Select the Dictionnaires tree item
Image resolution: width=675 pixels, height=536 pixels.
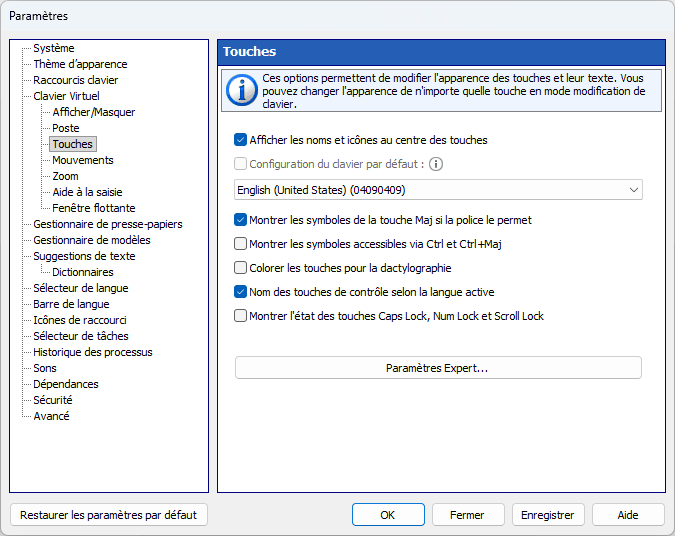(x=83, y=272)
